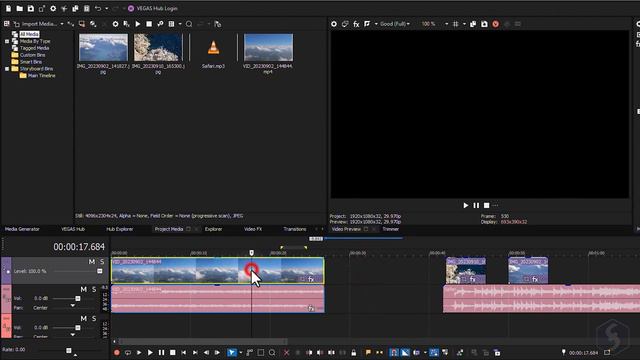Create a new project from the top toolbar
640x360 pixels.
pos(8,8)
